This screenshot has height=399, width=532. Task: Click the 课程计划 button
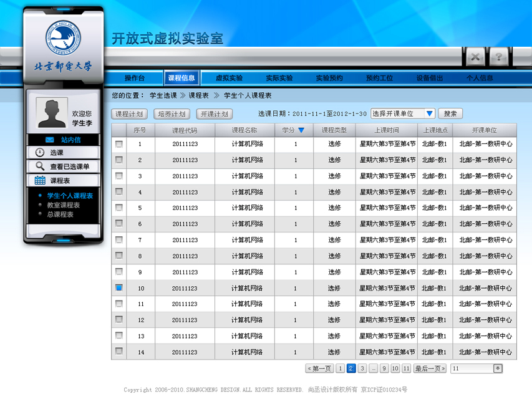pyautogui.click(x=129, y=114)
